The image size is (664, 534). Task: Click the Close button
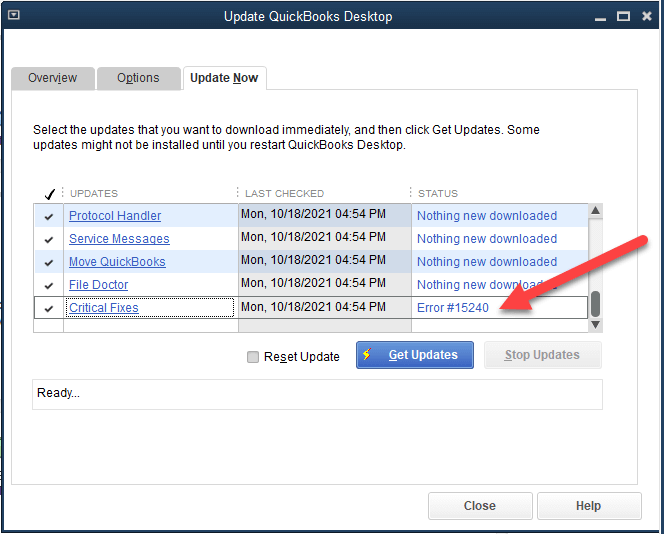(x=480, y=506)
